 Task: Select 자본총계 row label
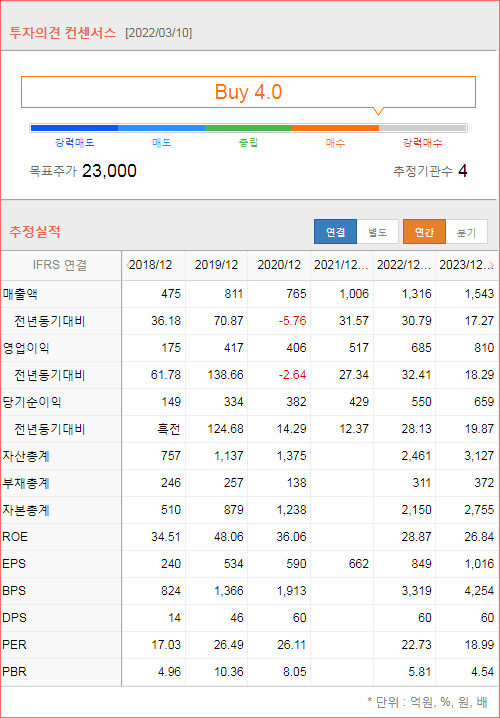(26, 510)
